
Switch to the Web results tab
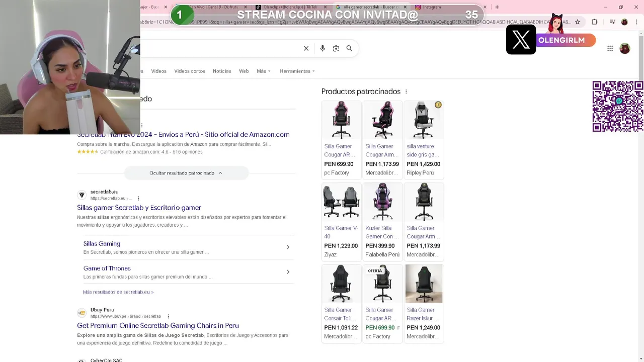pos(244,71)
